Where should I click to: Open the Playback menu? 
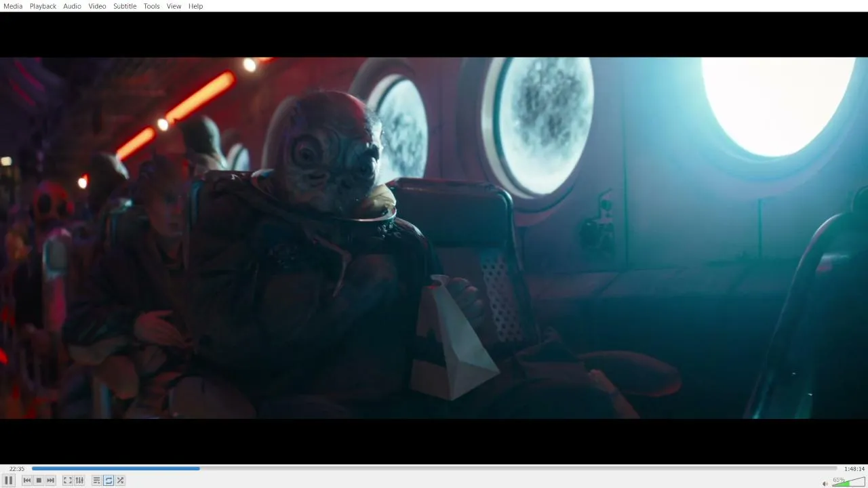[43, 6]
